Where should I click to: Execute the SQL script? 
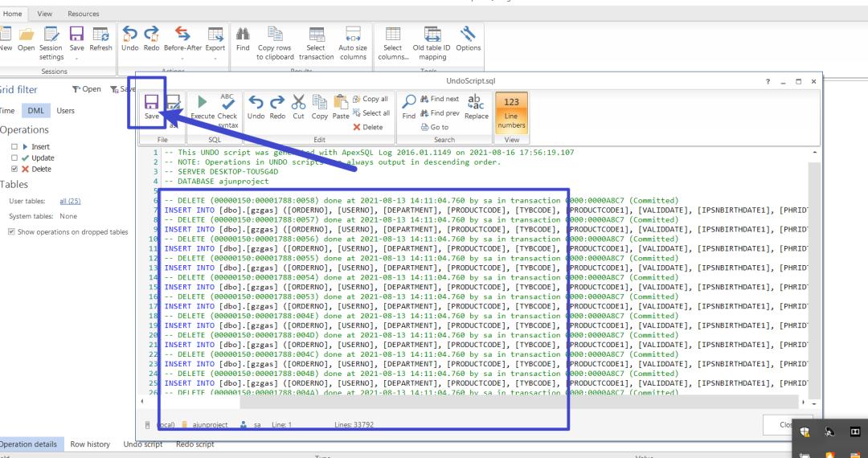coord(203,108)
